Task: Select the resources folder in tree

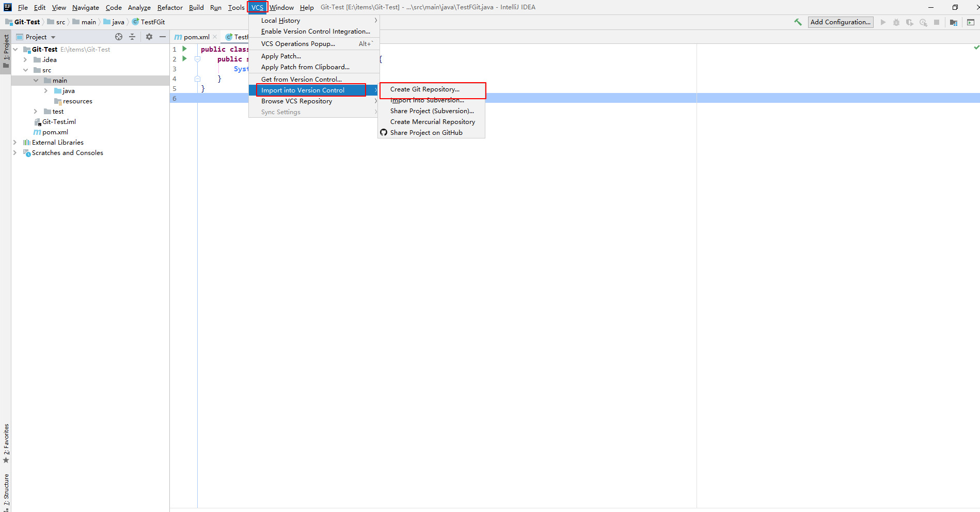Action: pos(77,101)
